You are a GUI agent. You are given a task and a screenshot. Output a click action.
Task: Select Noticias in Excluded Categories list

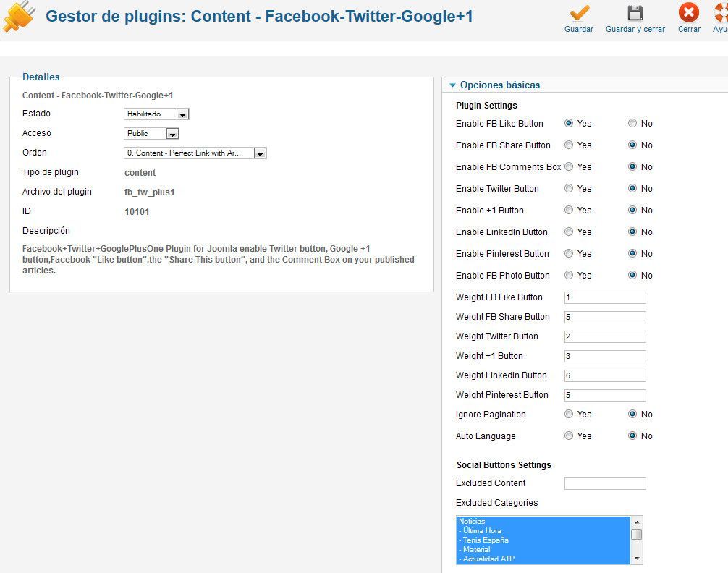pyautogui.click(x=543, y=522)
